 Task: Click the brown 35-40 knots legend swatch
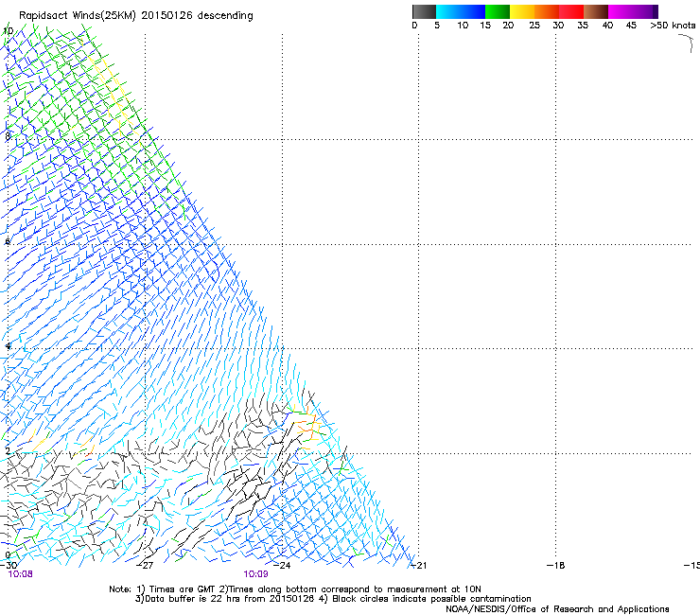coord(596,11)
